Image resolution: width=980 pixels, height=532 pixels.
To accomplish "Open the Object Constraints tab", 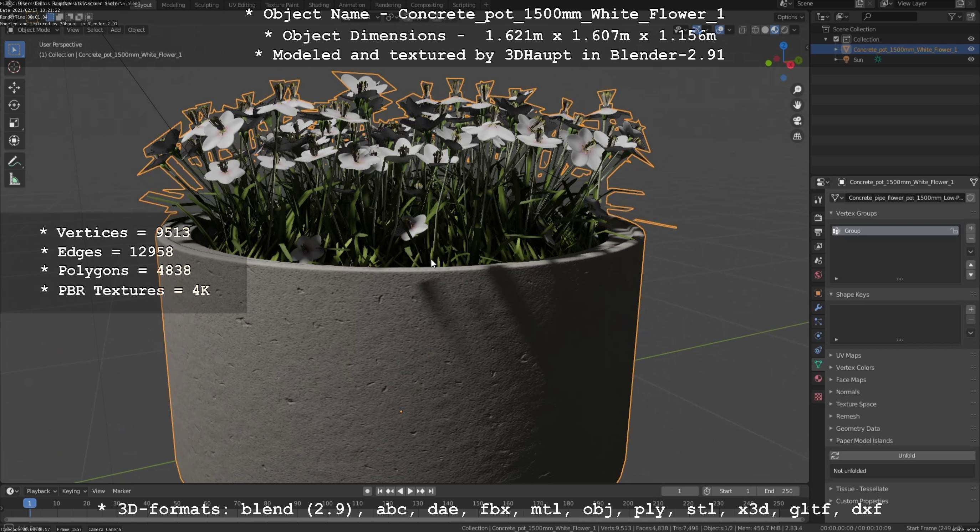I will click(x=818, y=350).
